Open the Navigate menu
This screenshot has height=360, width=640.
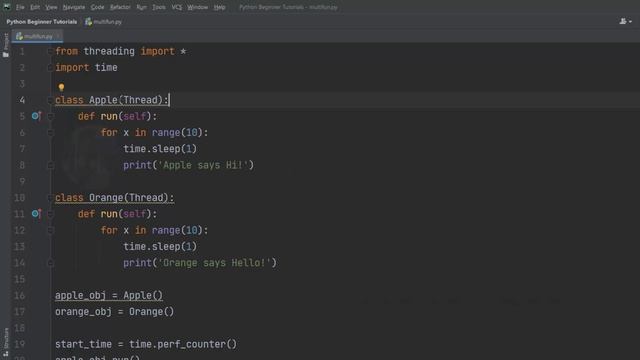(74, 7)
